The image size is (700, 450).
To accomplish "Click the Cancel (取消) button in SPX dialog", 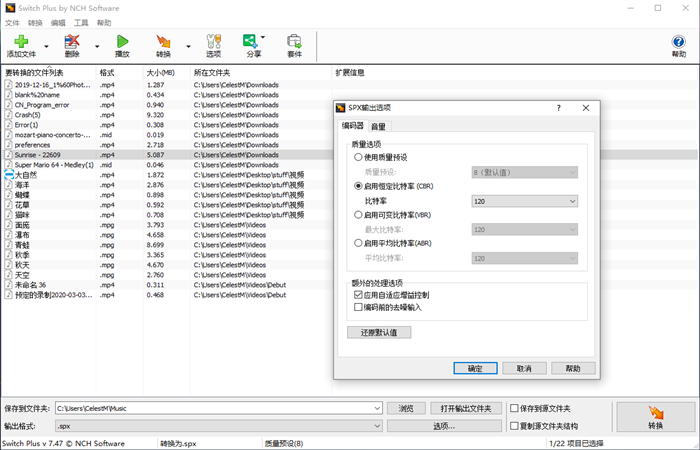I will tap(524, 368).
